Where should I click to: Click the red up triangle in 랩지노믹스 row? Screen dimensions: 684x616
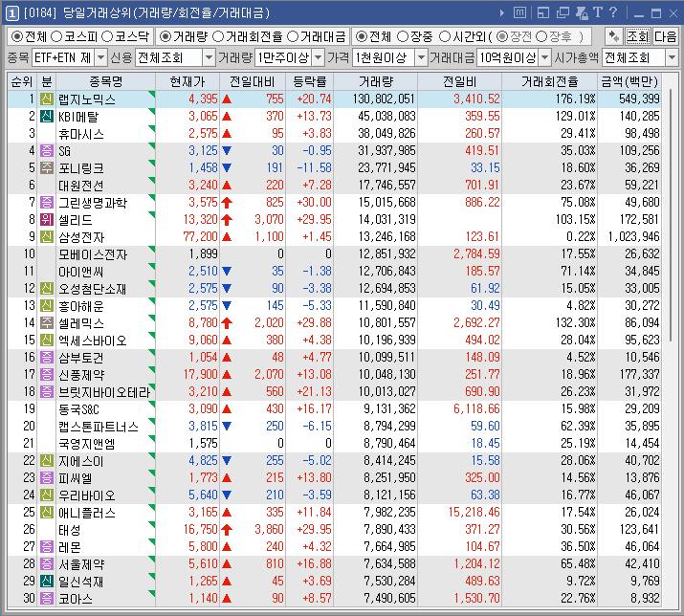point(227,99)
